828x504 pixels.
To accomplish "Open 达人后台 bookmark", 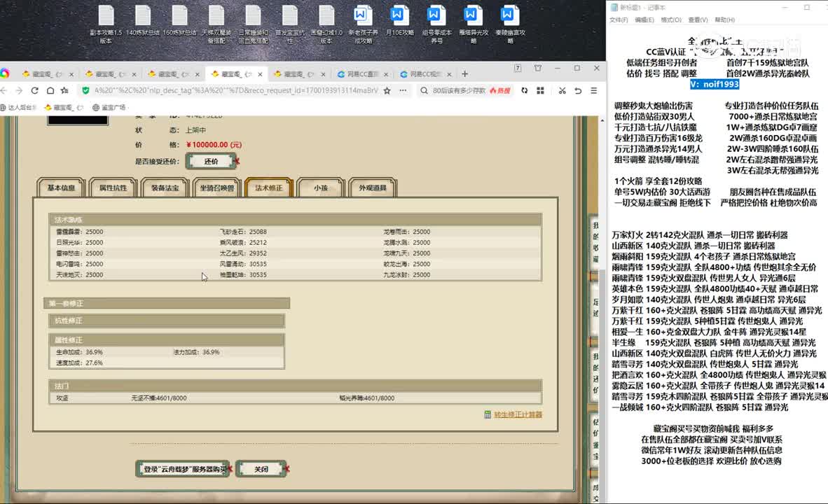I will (x=19, y=107).
